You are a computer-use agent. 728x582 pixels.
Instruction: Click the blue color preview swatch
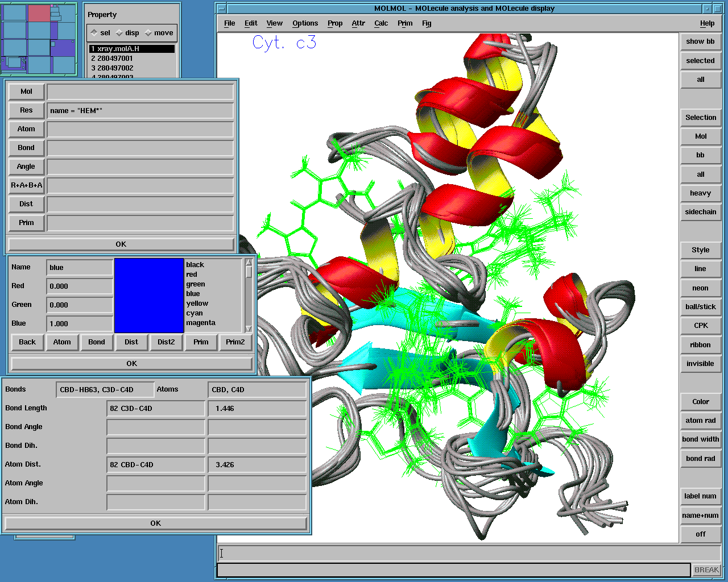tap(149, 296)
